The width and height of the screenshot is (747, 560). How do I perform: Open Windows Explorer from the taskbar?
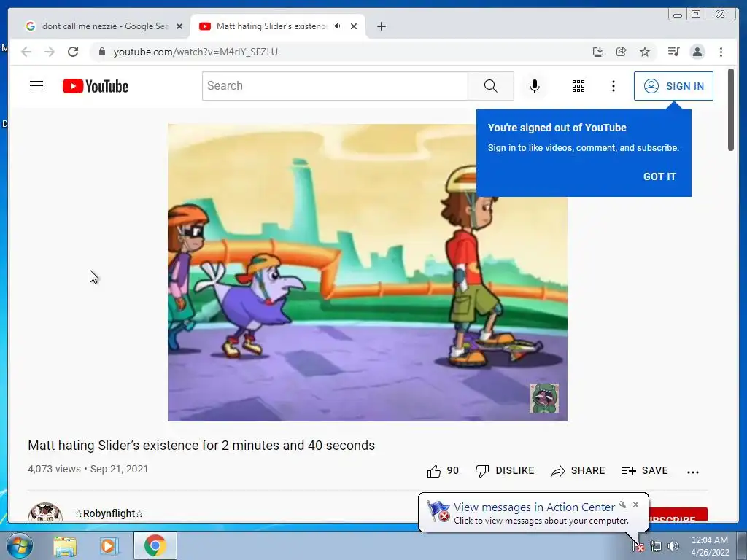click(x=65, y=545)
